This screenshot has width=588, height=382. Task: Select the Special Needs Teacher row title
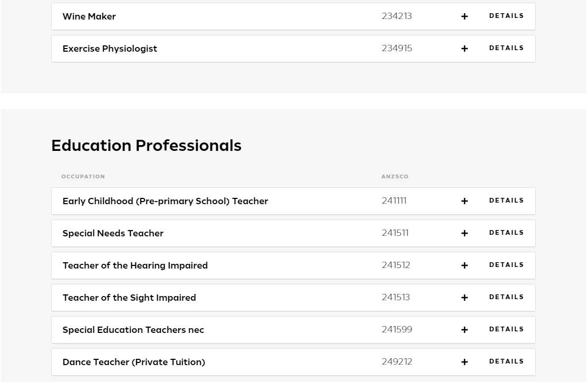click(113, 233)
